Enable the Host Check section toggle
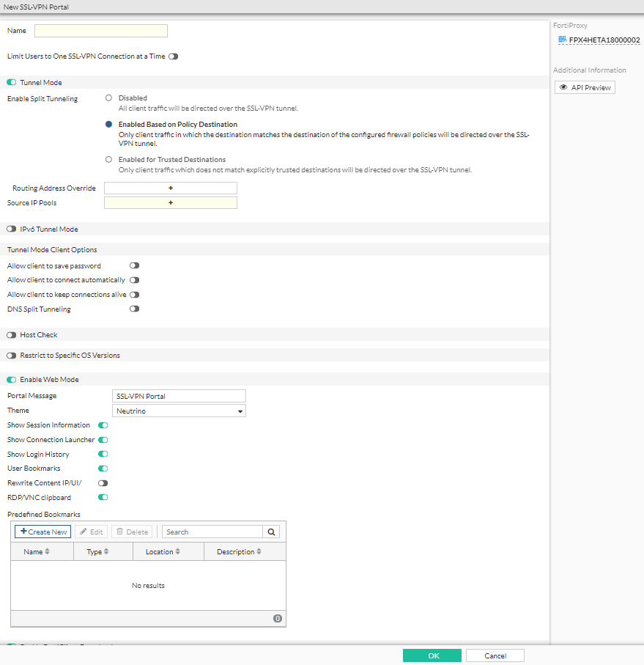Viewport: 644px width, 665px height. click(12, 335)
